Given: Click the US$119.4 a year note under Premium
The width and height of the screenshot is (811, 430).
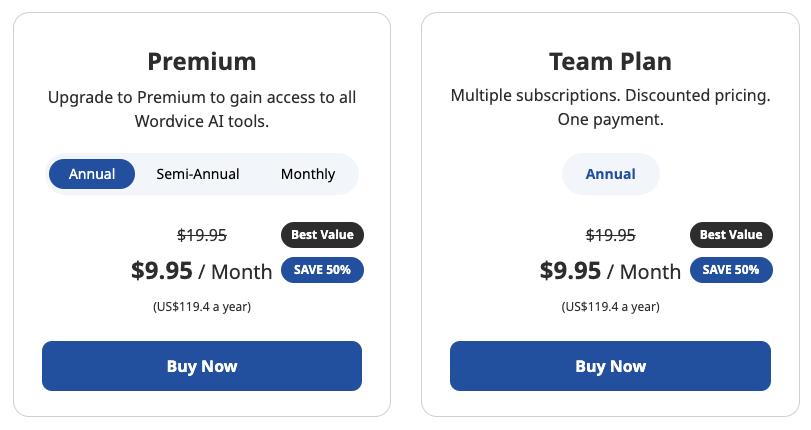Looking at the screenshot, I should click(x=202, y=306).
